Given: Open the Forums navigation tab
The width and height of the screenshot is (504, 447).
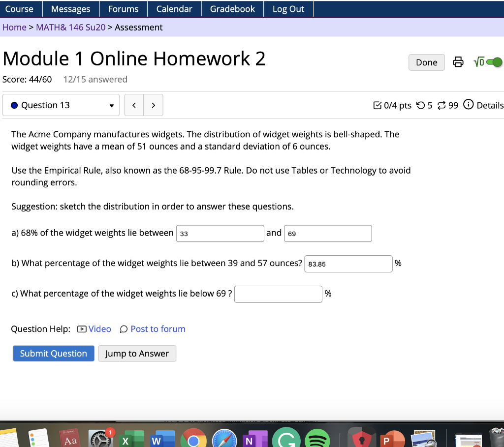Looking at the screenshot, I should click(123, 8).
